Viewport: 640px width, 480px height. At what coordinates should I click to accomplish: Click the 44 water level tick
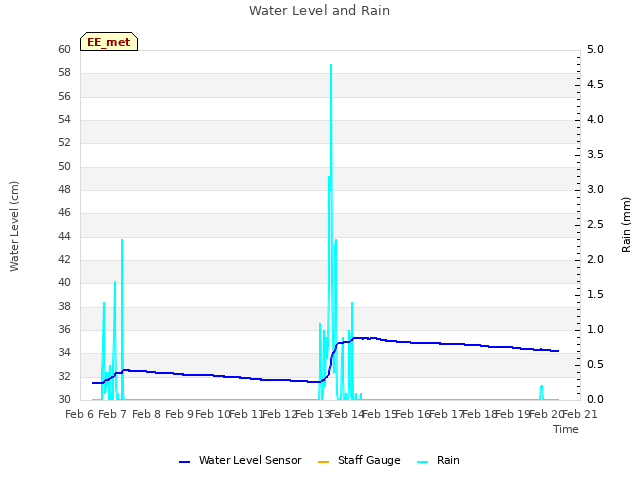[x=64, y=236]
